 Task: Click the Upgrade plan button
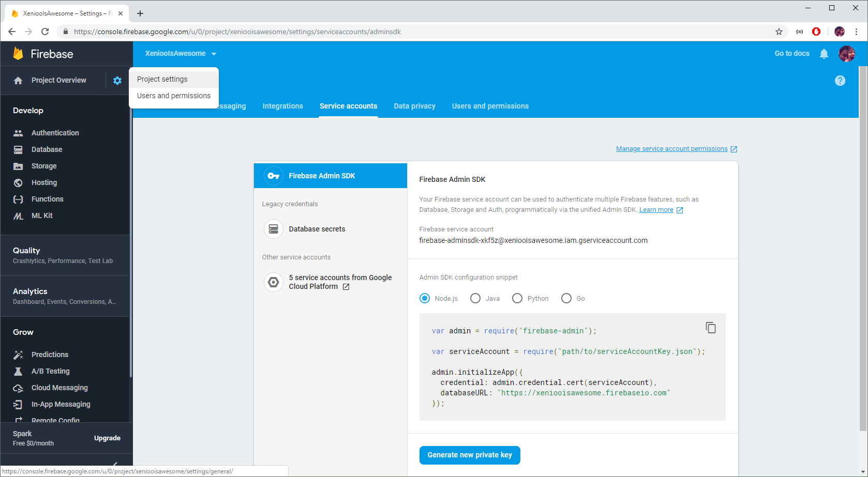click(107, 438)
